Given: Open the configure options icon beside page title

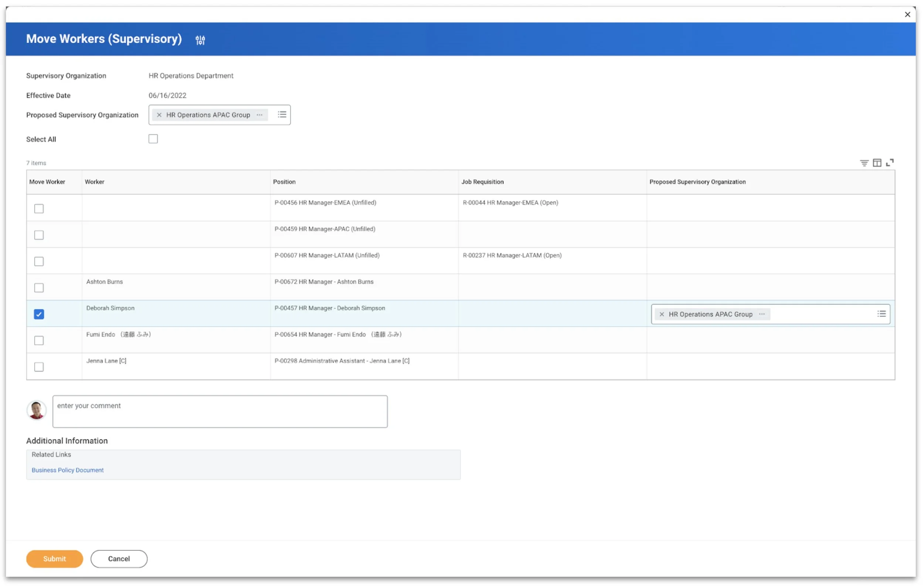Looking at the screenshot, I should (x=200, y=40).
